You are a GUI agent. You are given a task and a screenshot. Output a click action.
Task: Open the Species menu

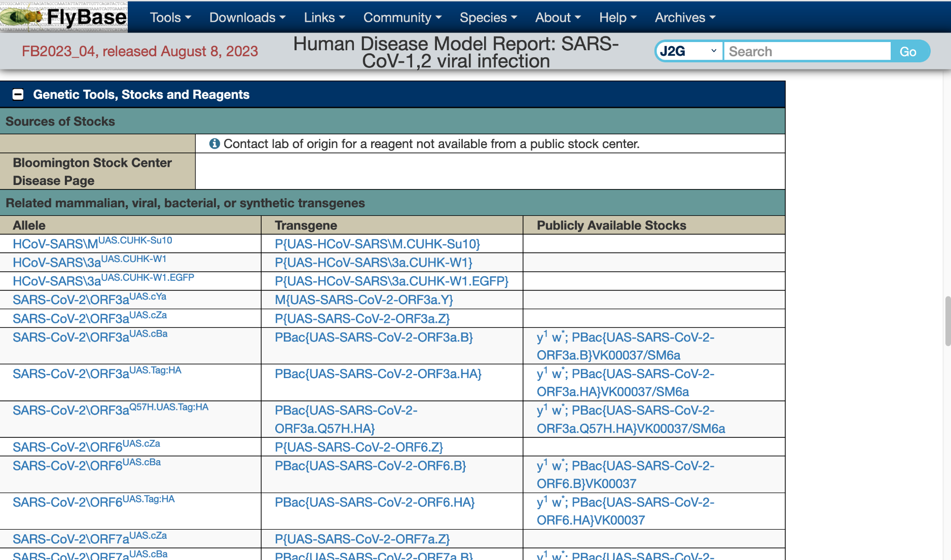(488, 17)
